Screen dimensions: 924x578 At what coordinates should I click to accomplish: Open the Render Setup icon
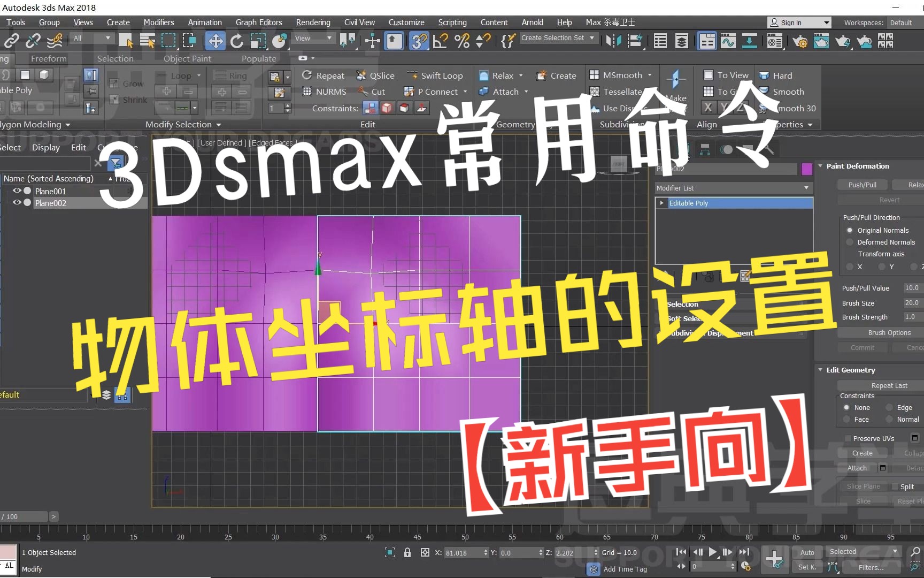[x=800, y=41]
